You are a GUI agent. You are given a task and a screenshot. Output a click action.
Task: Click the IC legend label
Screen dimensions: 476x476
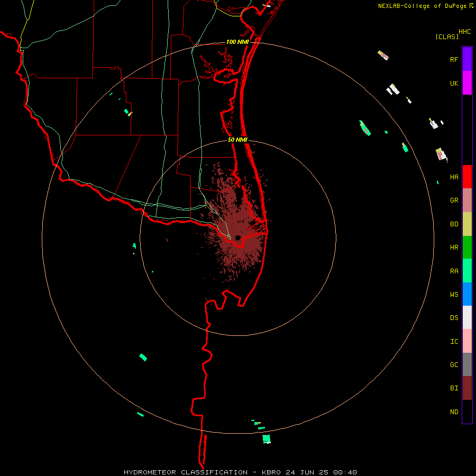pos(454,342)
